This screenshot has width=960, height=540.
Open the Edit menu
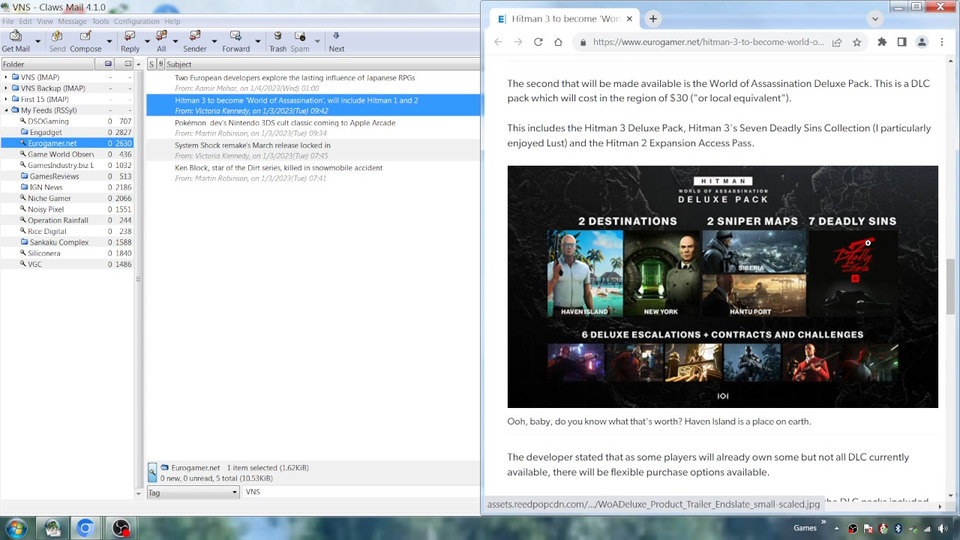[25, 21]
